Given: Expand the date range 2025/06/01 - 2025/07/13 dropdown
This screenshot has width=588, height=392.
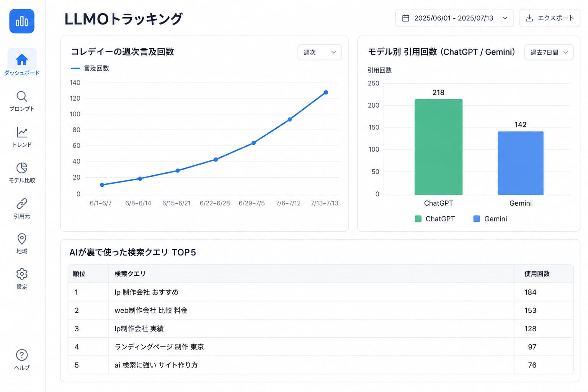Looking at the screenshot, I should point(454,18).
